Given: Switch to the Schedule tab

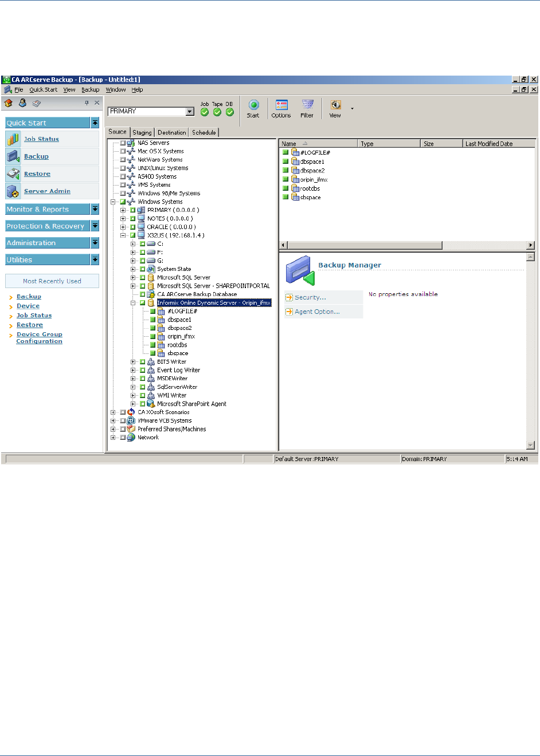Looking at the screenshot, I should tap(204, 132).
